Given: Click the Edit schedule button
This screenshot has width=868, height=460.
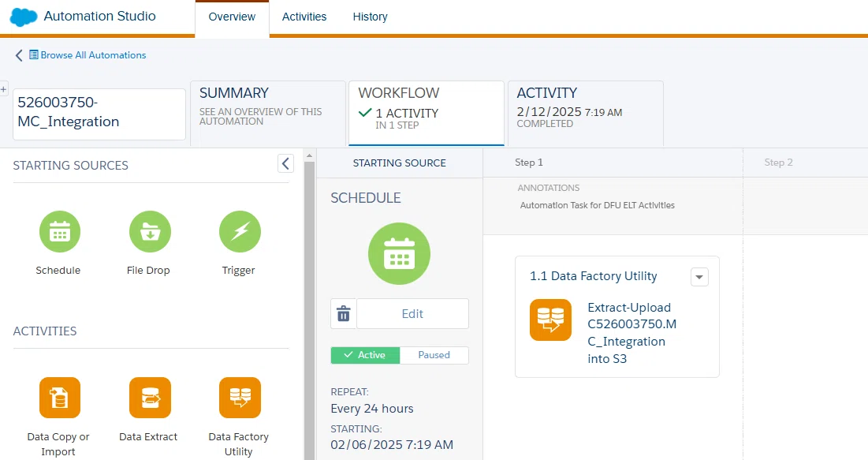Looking at the screenshot, I should click(412, 314).
